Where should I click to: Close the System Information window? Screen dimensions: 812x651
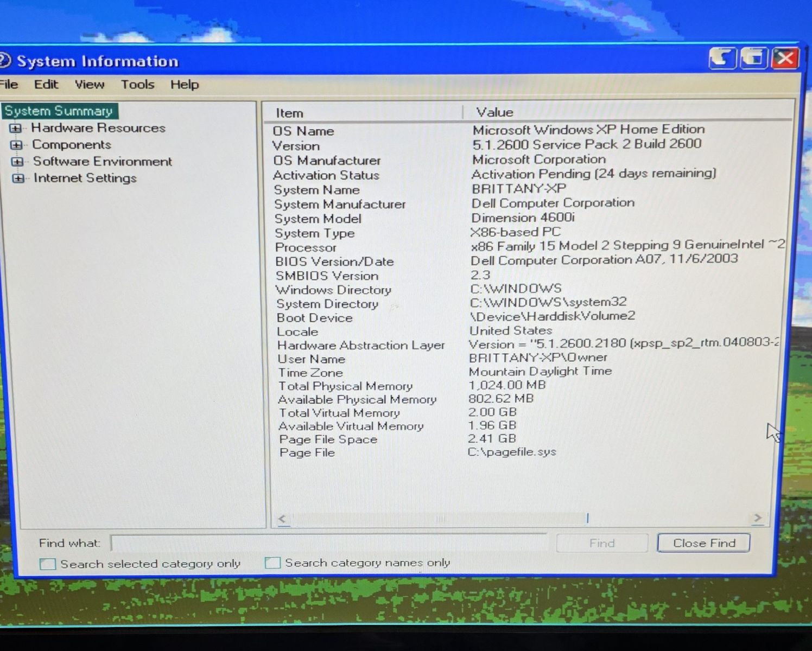(x=785, y=58)
